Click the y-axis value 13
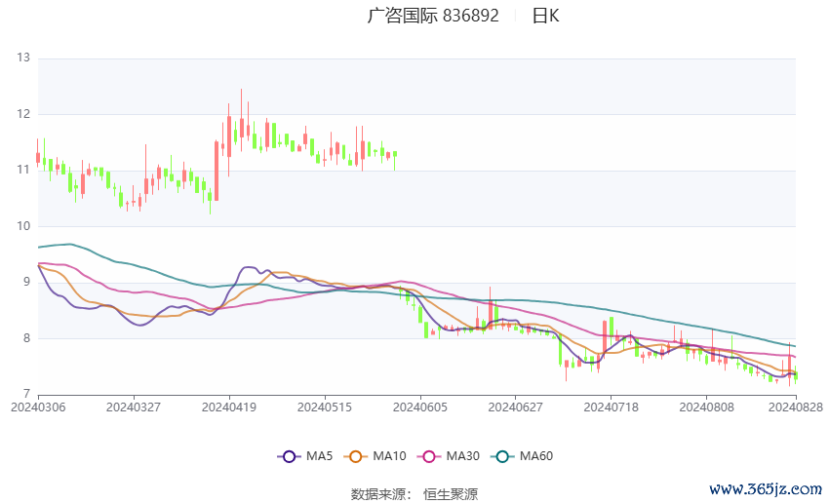 [23, 58]
